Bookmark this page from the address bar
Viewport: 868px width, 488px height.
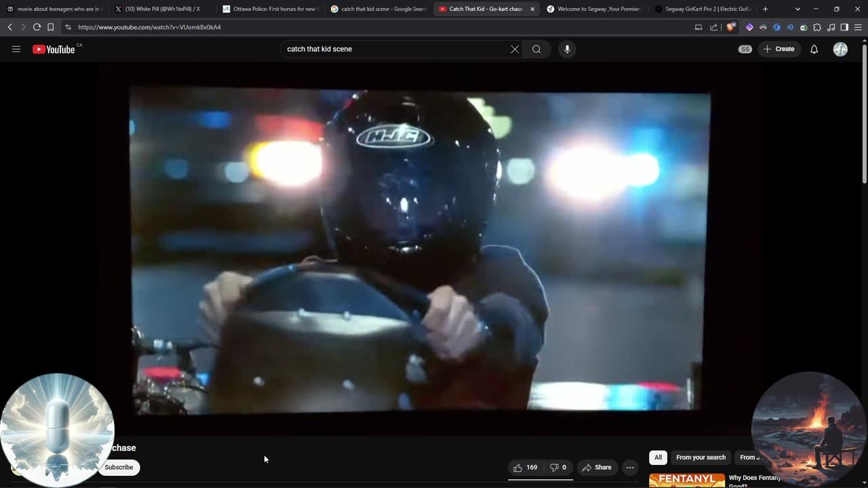pos(50,27)
